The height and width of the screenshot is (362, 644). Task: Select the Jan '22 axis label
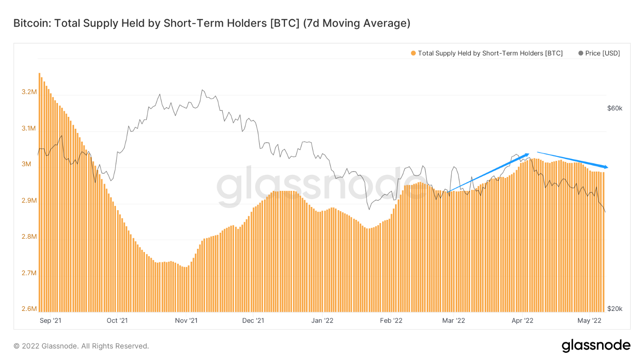[322, 320]
